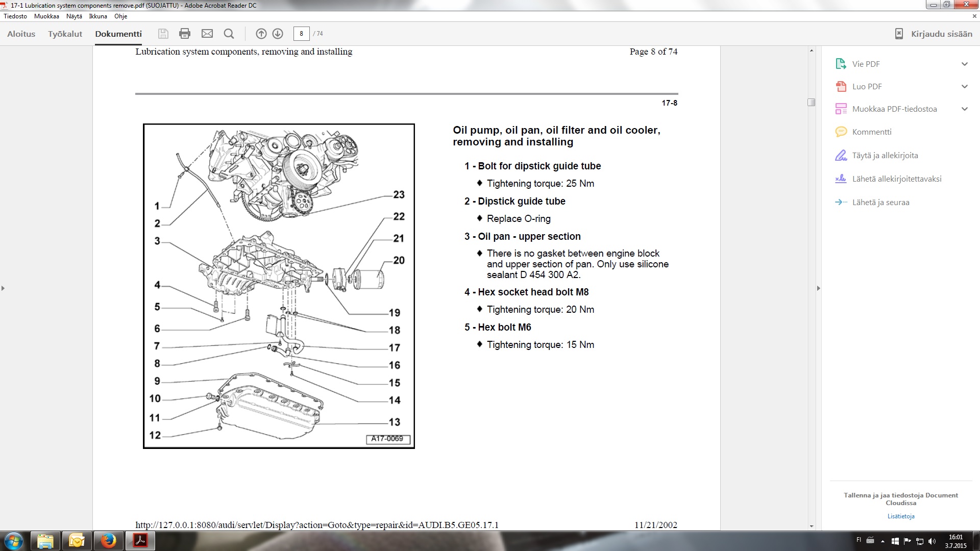Viewport: 980px width, 551px height.
Task: Expand the Luo PDF chevron
Action: [964, 86]
